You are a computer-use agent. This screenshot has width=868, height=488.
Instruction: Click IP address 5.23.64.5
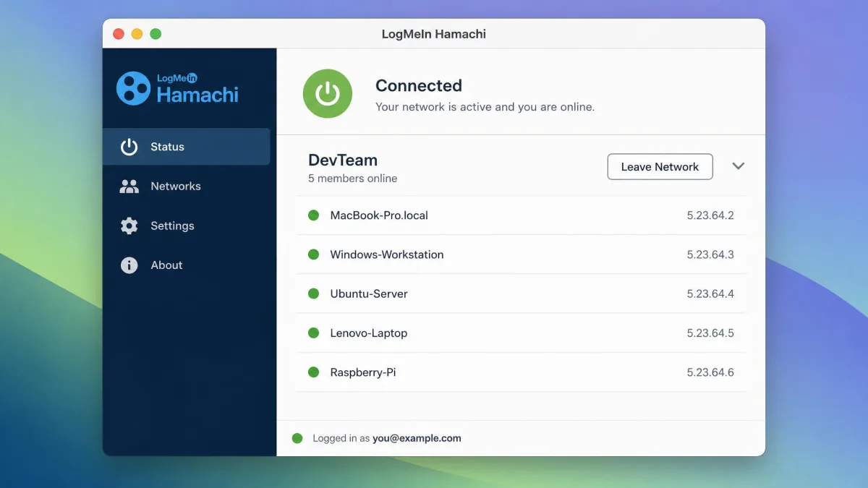(x=710, y=333)
